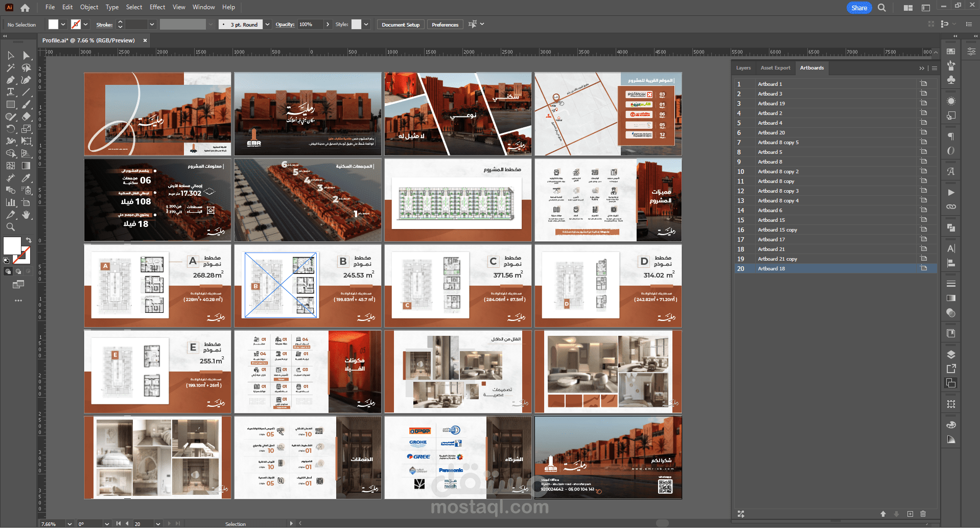Open the stroke weight dropdown
The image size is (980, 528).
tap(152, 25)
